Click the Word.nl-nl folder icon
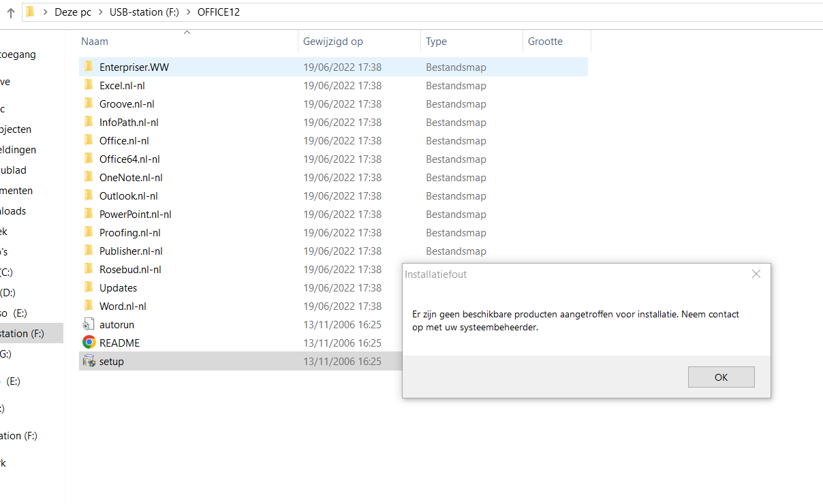Image resolution: width=823 pixels, height=504 pixels. [x=89, y=306]
